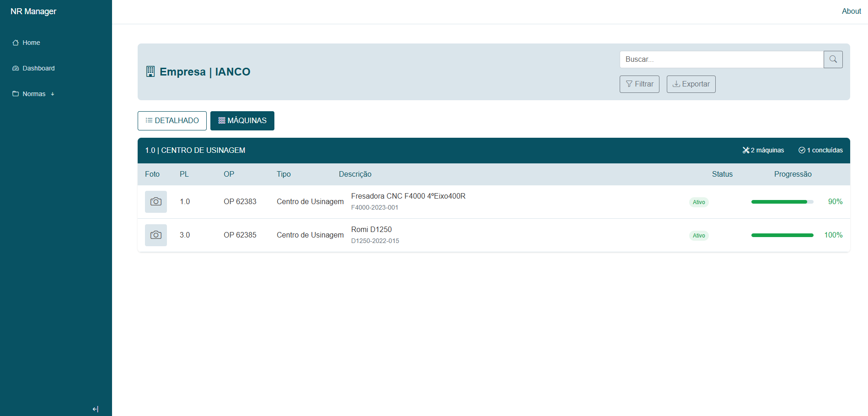Click serial code F4000-2023-001

click(x=375, y=207)
